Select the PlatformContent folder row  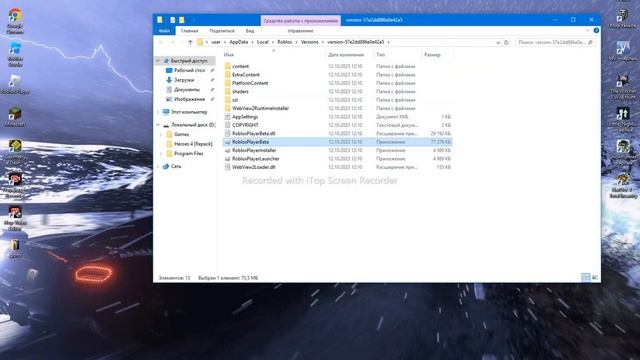(x=338, y=83)
